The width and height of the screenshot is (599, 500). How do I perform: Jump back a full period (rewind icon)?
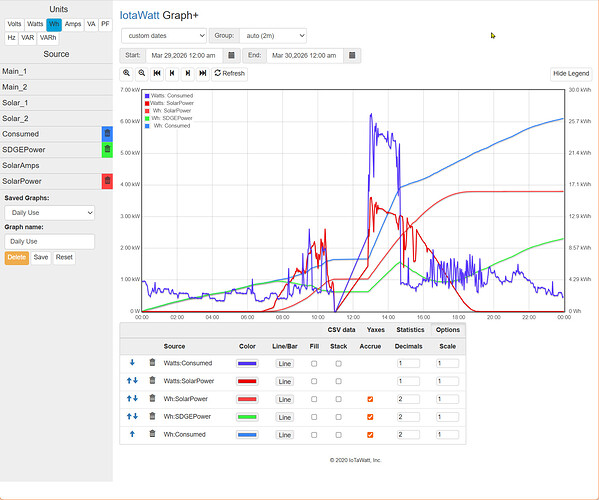point(157,73)
